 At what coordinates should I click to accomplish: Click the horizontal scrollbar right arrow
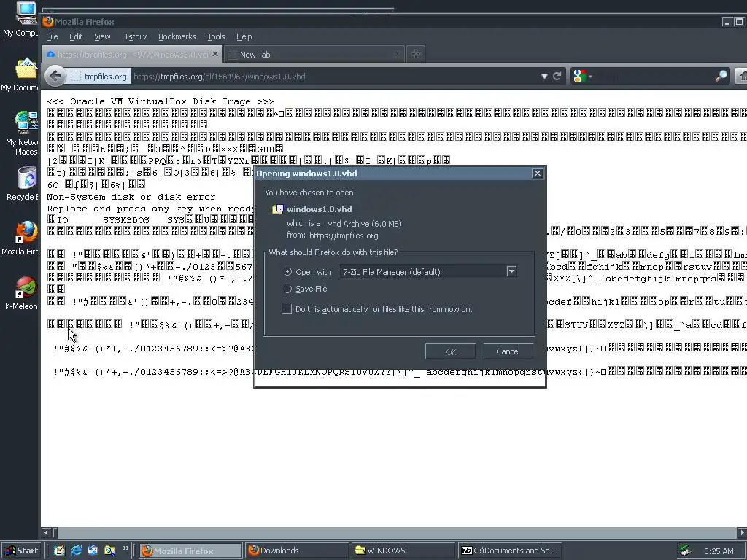pyautogui.click(x=742, y=532)
